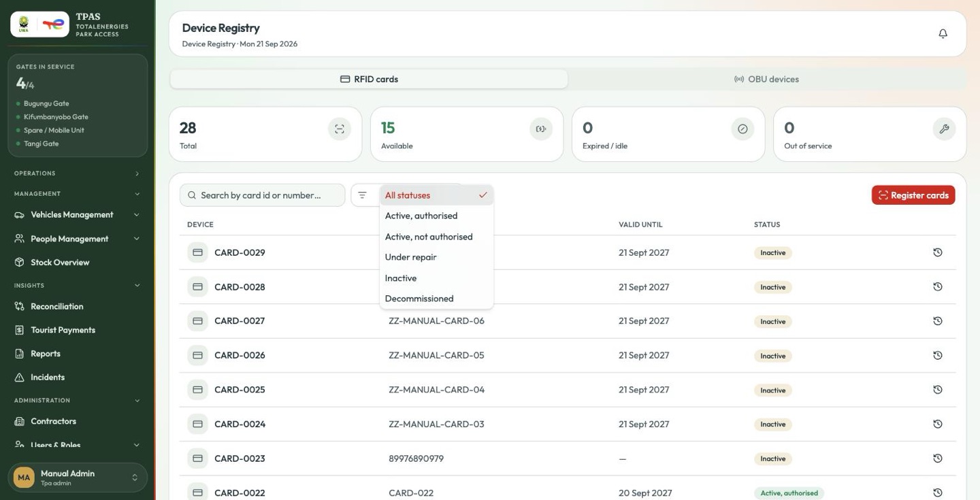Click the history icon for CARD-0022

937,493
